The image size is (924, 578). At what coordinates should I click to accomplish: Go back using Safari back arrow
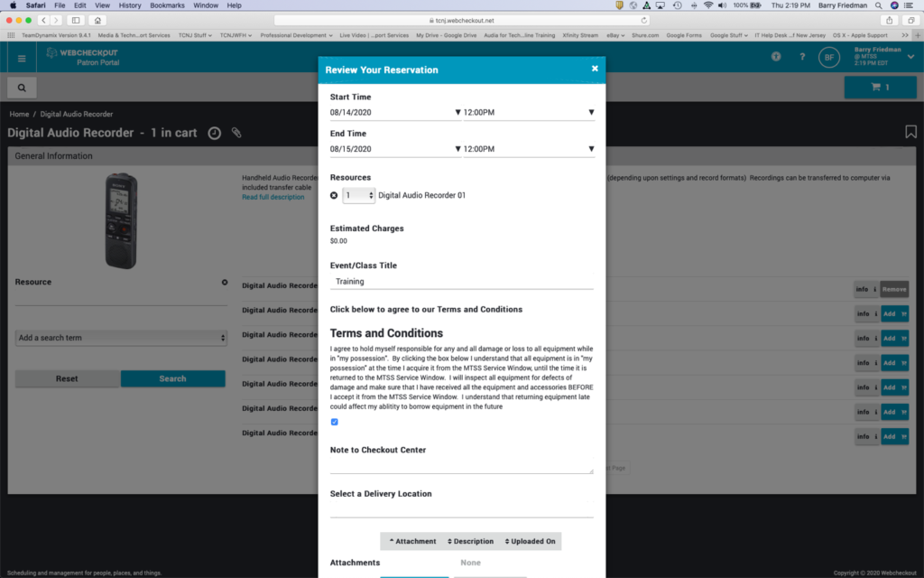pos(43,20)
